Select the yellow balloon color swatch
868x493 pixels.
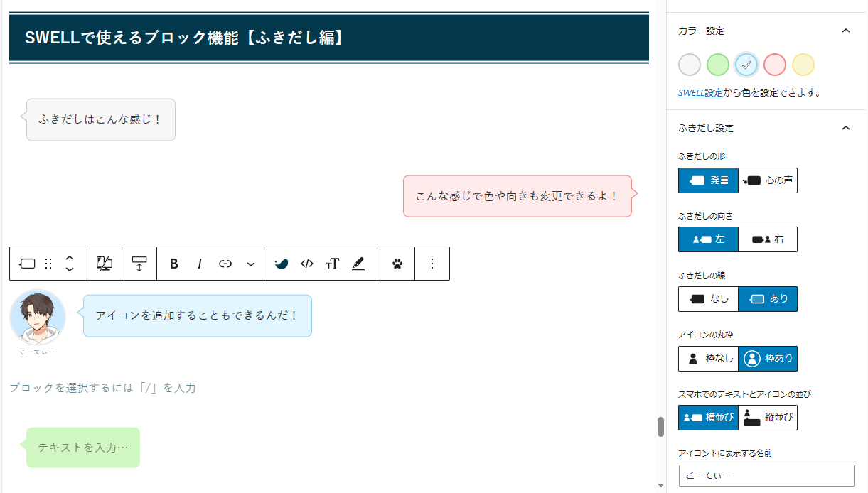[x=803, y=65]
